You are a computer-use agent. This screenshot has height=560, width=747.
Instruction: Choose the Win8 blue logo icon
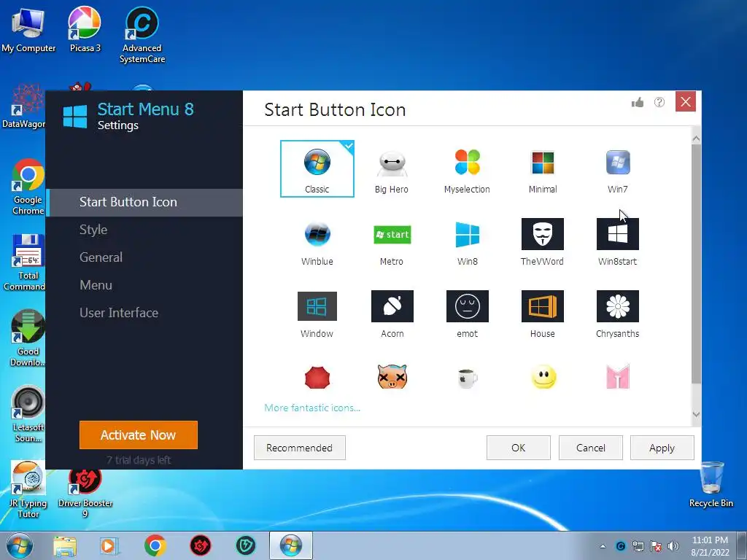pos(467,244)
